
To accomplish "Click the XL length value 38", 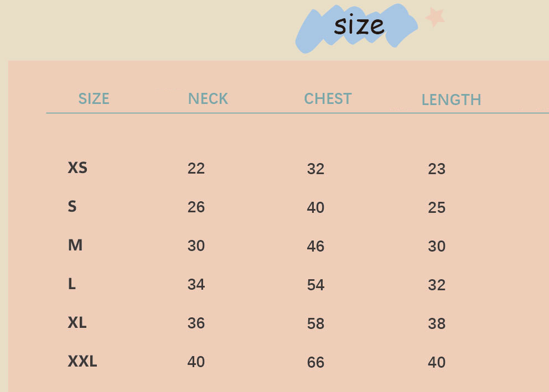I will tap(437, 323).
